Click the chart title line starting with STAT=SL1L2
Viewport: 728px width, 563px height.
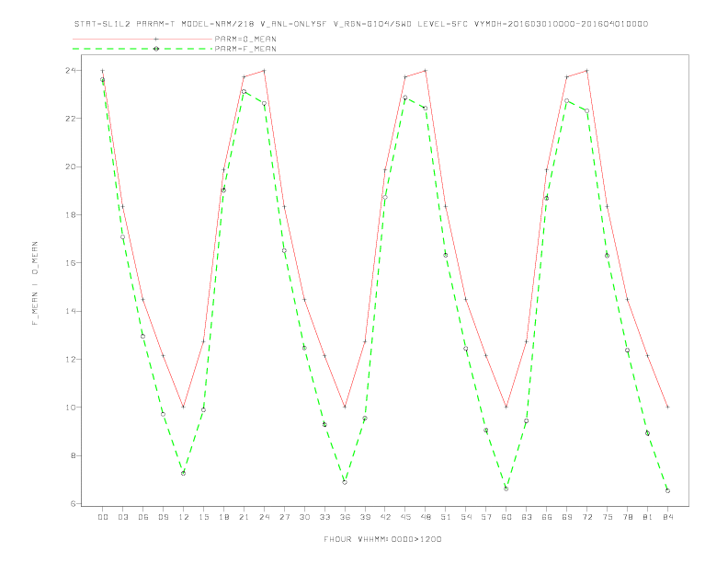[x=360, y=24]
